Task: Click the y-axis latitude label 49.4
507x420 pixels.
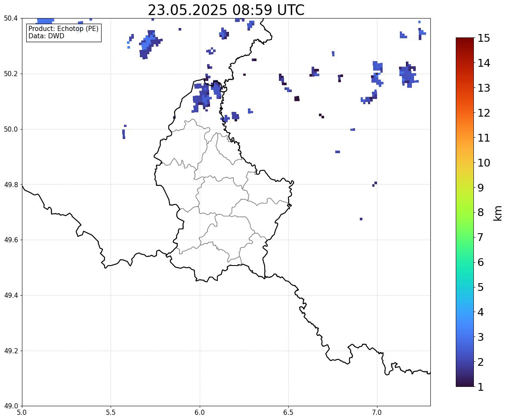Action: (11, 296)
